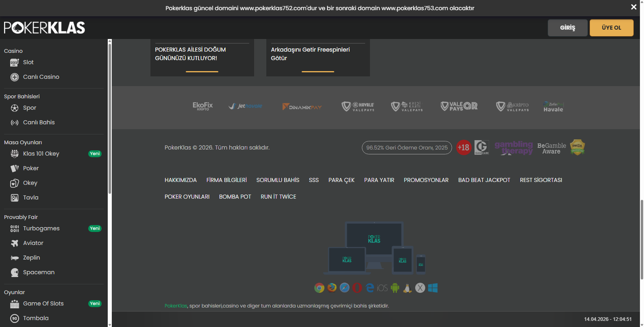Select the Kredi Kartı Valepays logo
The height and width of the screenshot is (327, 644).
coord(407,106)
